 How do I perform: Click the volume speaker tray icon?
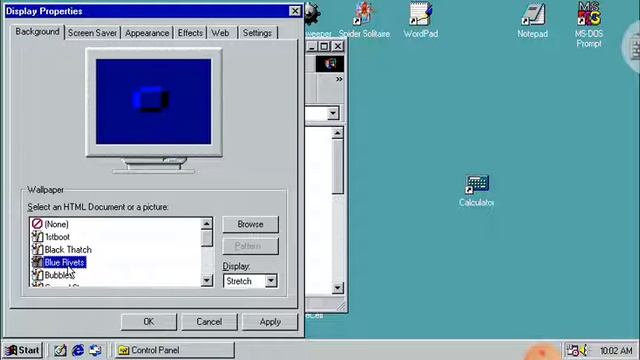[584, 350]
